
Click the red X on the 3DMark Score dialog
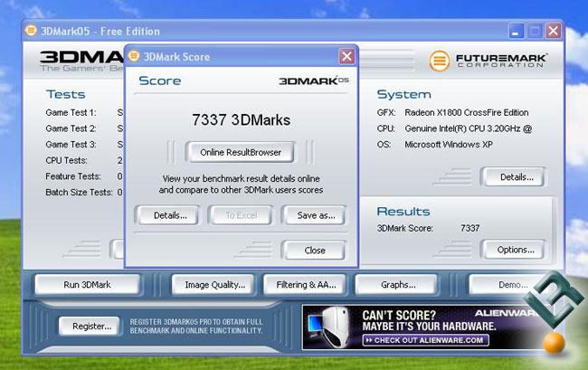[x=346, y=57]
